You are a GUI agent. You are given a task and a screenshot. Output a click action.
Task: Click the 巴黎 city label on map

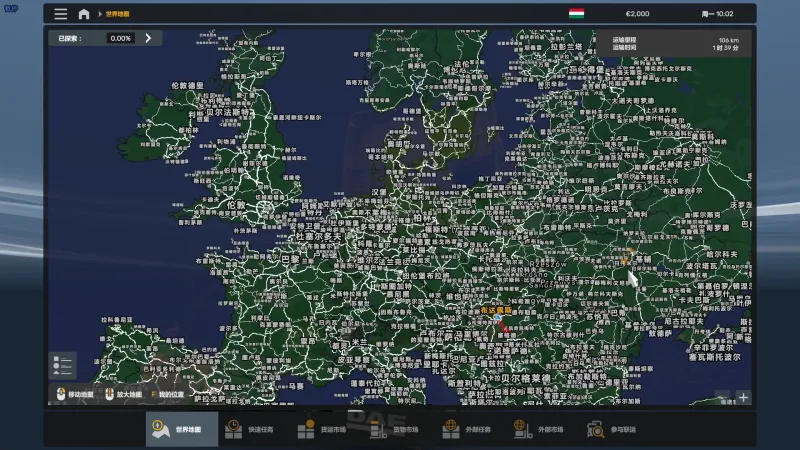[290, 259]
